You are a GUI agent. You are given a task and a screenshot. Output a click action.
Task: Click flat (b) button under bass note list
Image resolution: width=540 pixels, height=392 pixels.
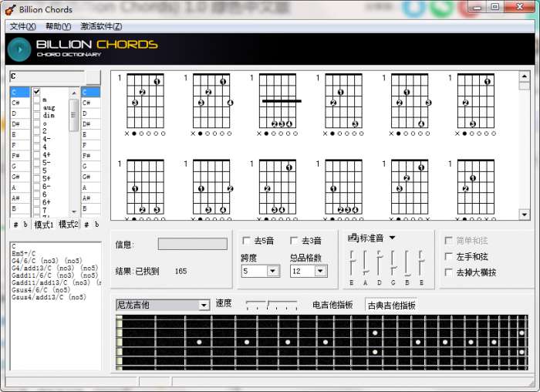96,225
